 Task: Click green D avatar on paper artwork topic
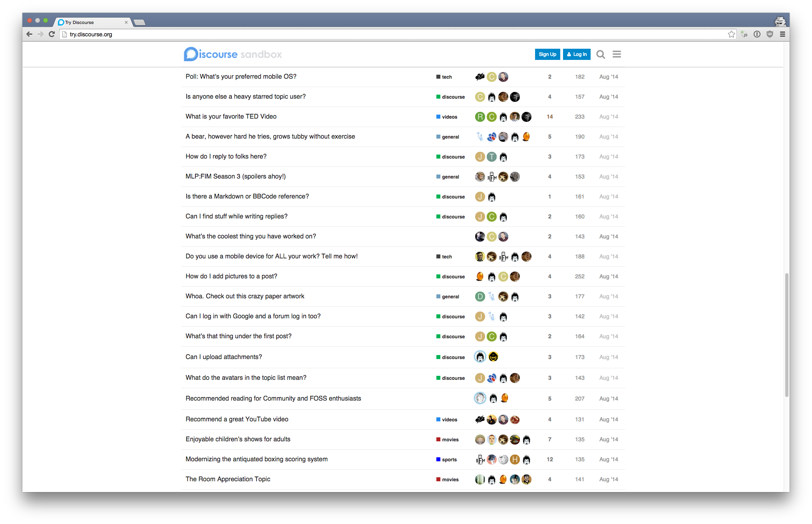pyautogui.click(x=480, y=296)
